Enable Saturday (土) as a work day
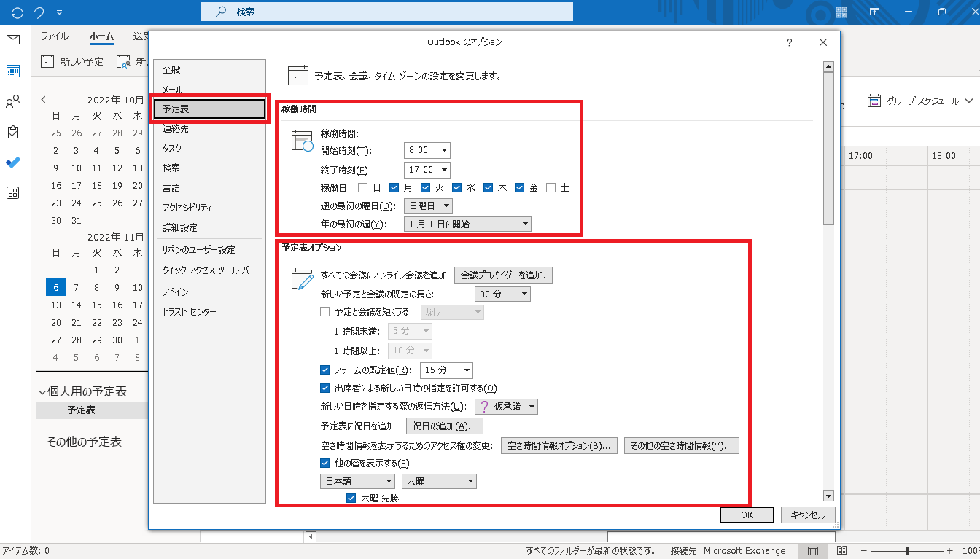Image resolution: width=980 pixels, height=559 pixels. pos(551,187)
